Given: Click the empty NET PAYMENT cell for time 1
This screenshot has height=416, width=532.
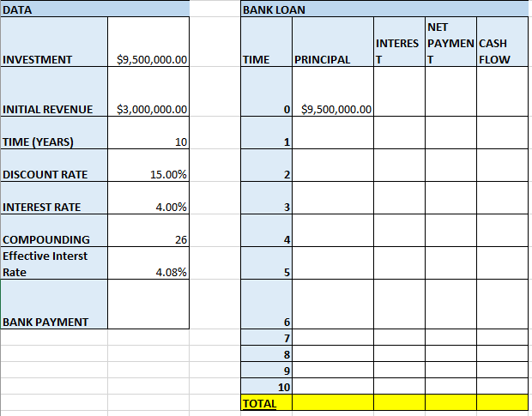Looking at the screenshot, I should (450, 133).
